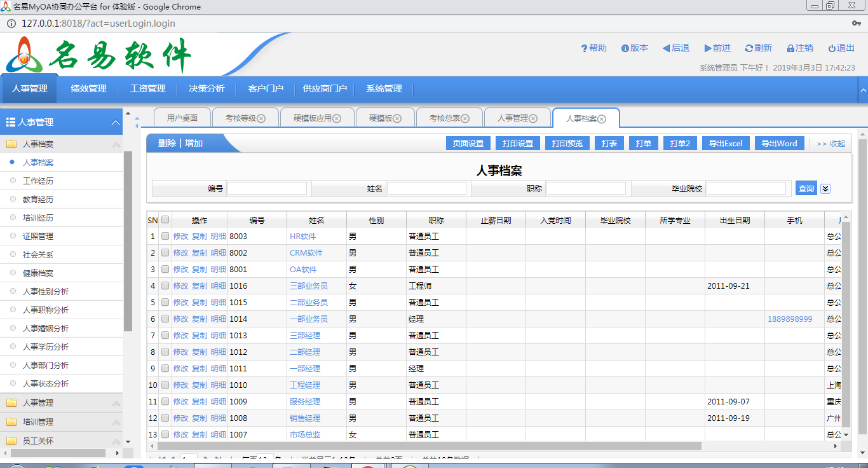
Task: Open 打印预览 print preview
Action: (567, 144)
